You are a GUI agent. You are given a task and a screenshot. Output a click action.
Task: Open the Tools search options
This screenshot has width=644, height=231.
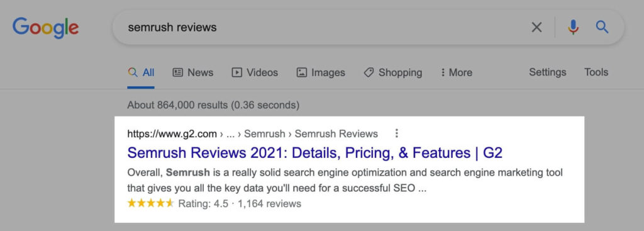click(x=596, y=72)
